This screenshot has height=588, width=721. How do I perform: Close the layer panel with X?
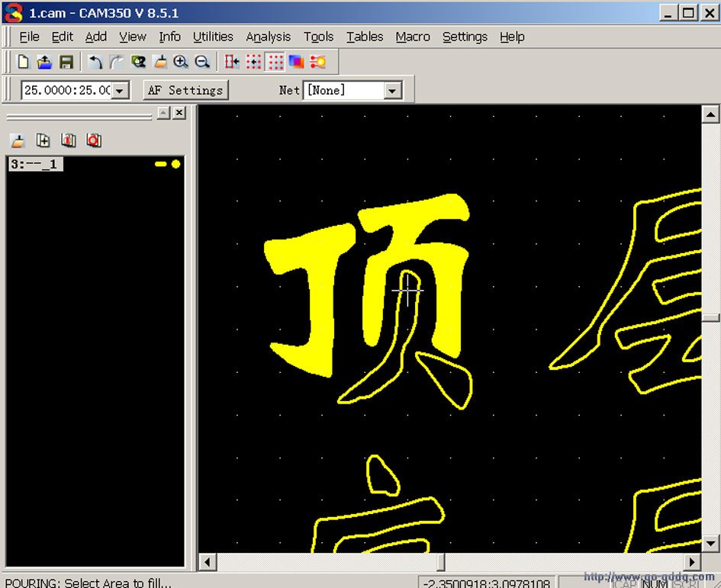[179, 113]
